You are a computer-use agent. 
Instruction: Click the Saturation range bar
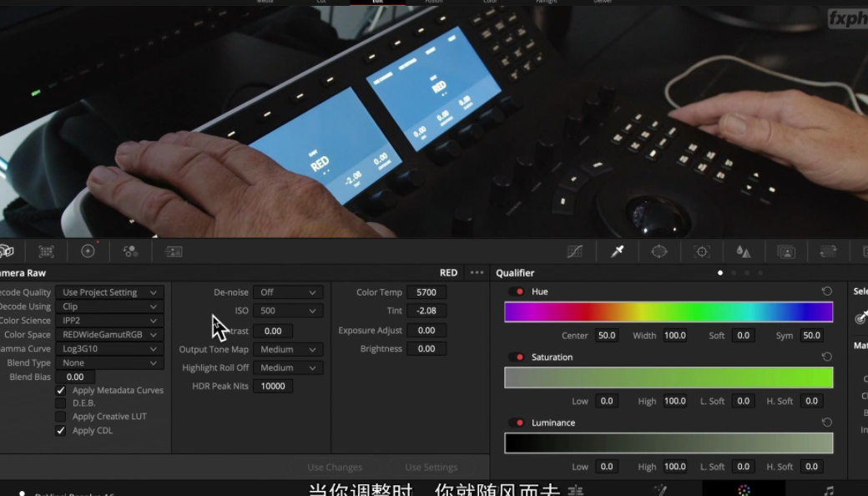(x=669, y=377)
